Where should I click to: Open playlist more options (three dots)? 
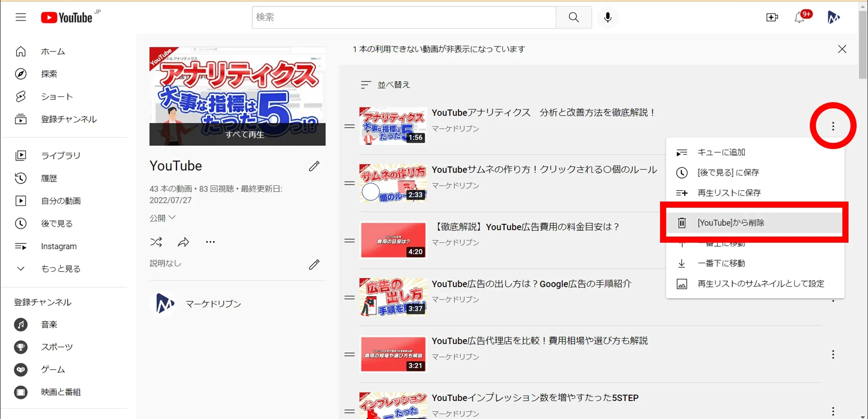click(x=210, y=242)
